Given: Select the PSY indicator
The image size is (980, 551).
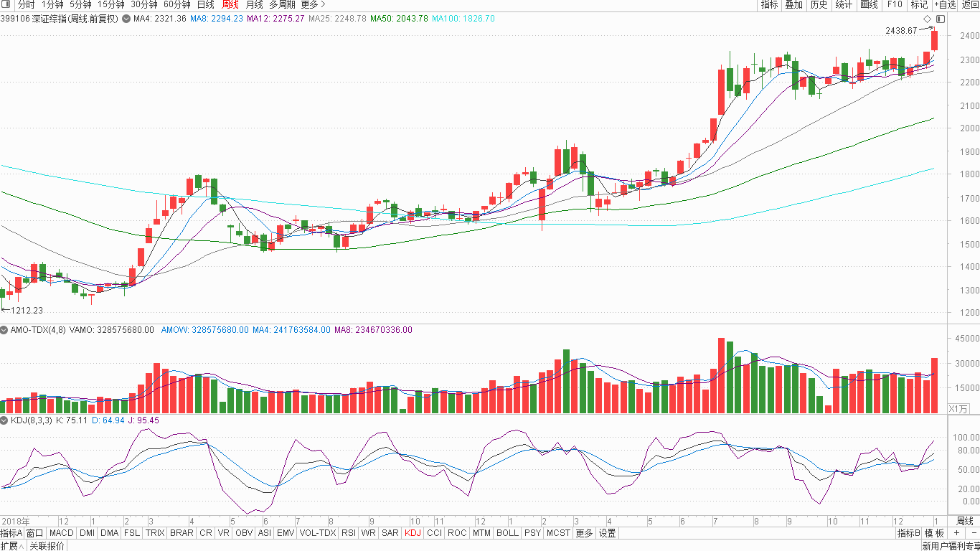Looking at the screenshot, I should click(532, 533).
